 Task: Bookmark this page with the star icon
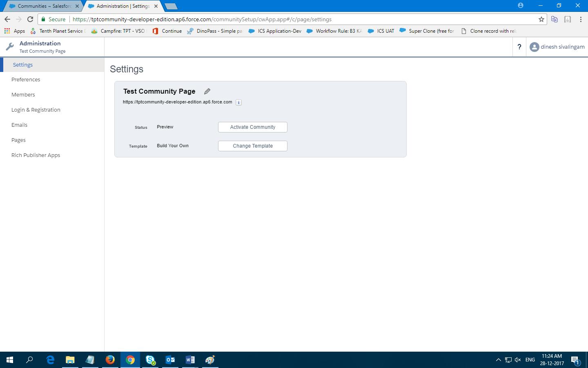[x=541, y=19]
